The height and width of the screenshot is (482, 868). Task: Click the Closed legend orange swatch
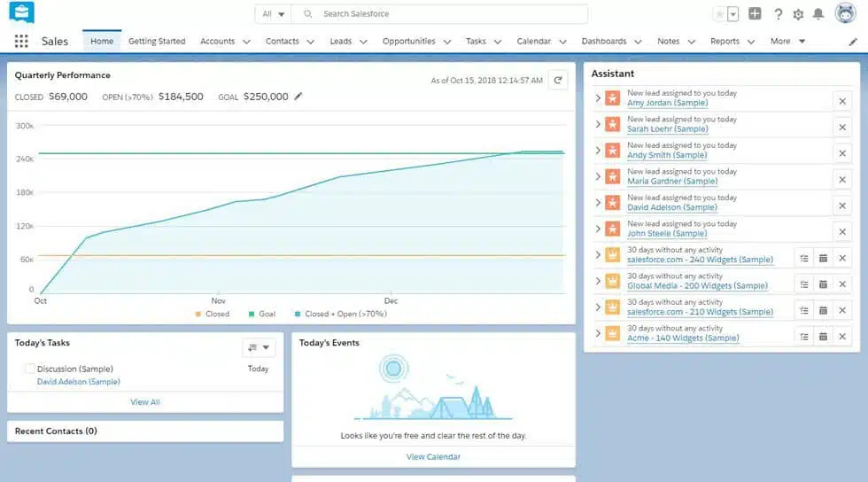point(198,315)
